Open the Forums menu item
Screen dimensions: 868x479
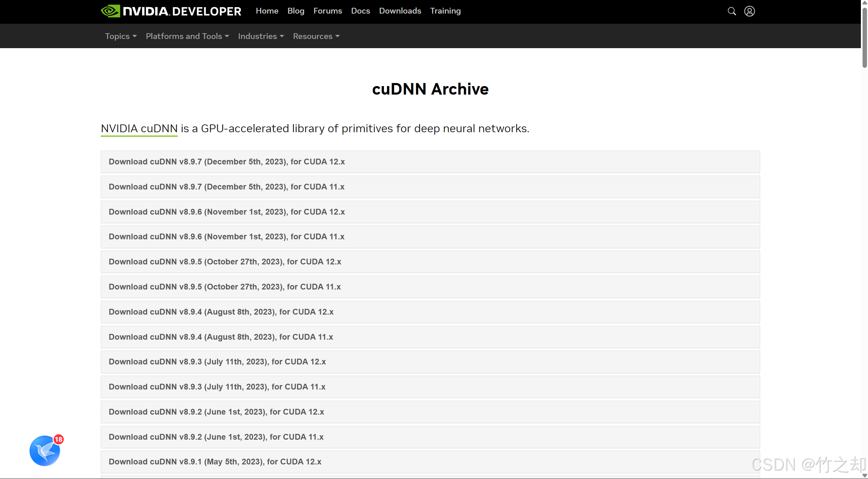(x=327, y=11)
